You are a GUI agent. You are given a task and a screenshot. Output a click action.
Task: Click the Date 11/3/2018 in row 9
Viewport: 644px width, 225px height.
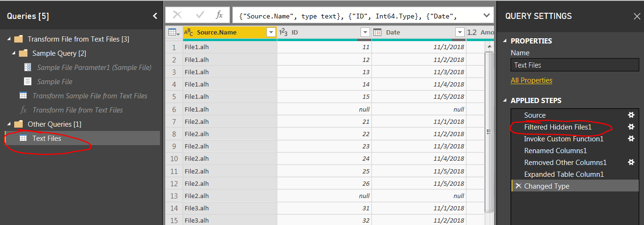coord(419,146)
